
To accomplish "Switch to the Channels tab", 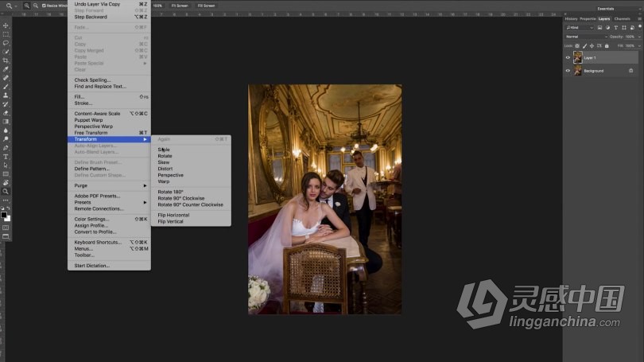I will [x=623, y=19].
